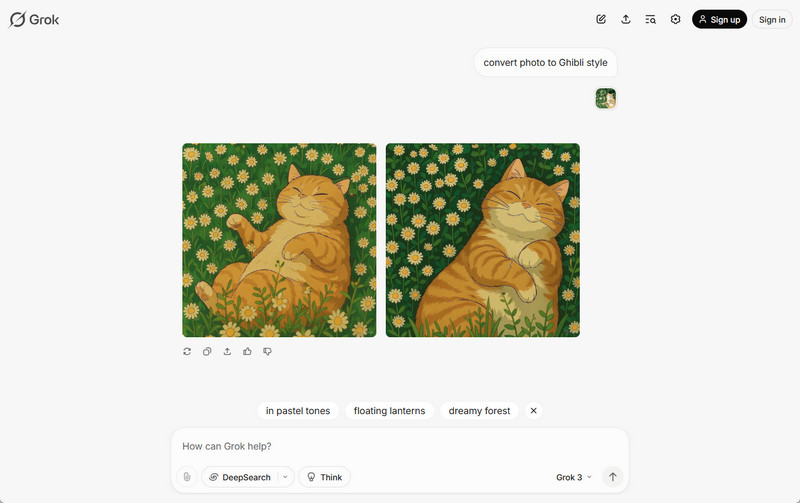Expand the DeepSearch dropdown arrow
The width and height of the screenshot is (800, 503).
(285, 477)
